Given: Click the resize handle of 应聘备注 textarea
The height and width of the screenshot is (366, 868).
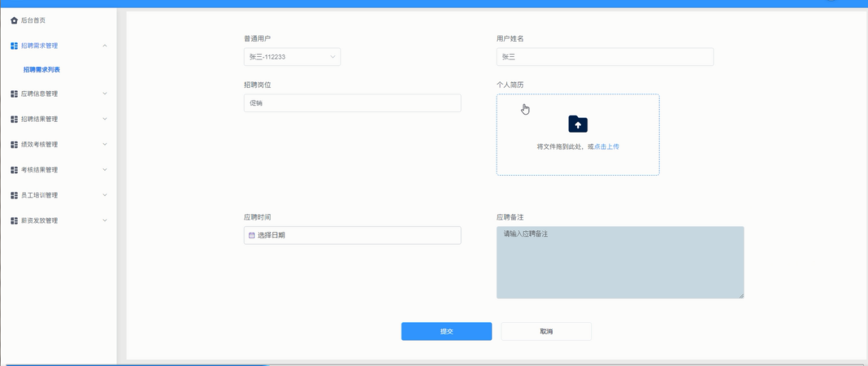Looking at the screenshot, I should coord(740,296).
